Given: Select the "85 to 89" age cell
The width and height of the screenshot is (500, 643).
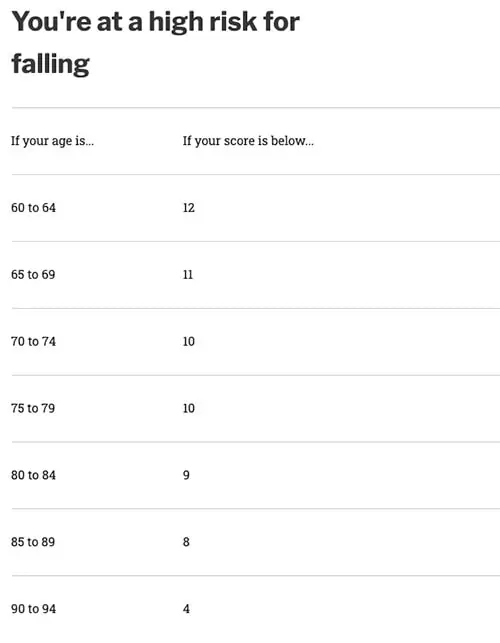Looking at the screenshot, I should coord(33,542).
